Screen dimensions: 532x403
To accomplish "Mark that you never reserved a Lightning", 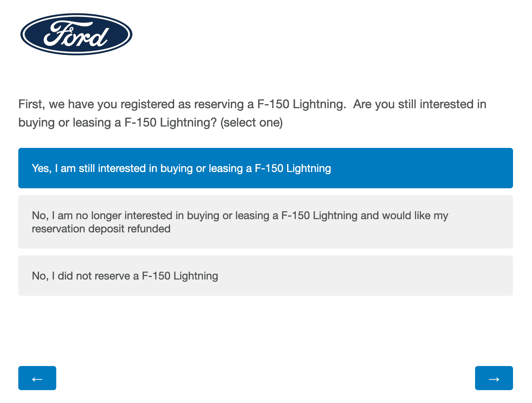I will click(x=265, y=275).
